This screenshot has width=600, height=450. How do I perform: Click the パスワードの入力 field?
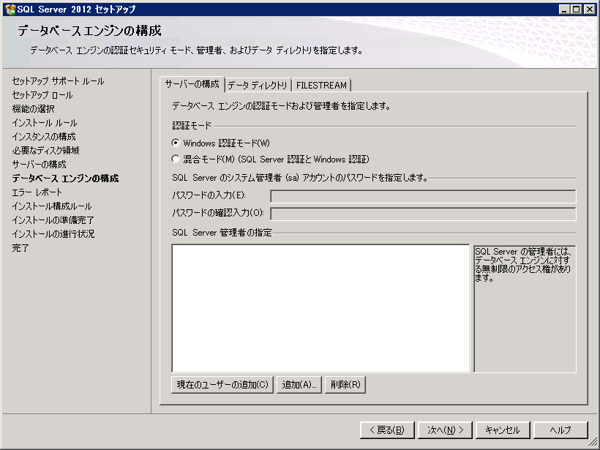point(423,196)
